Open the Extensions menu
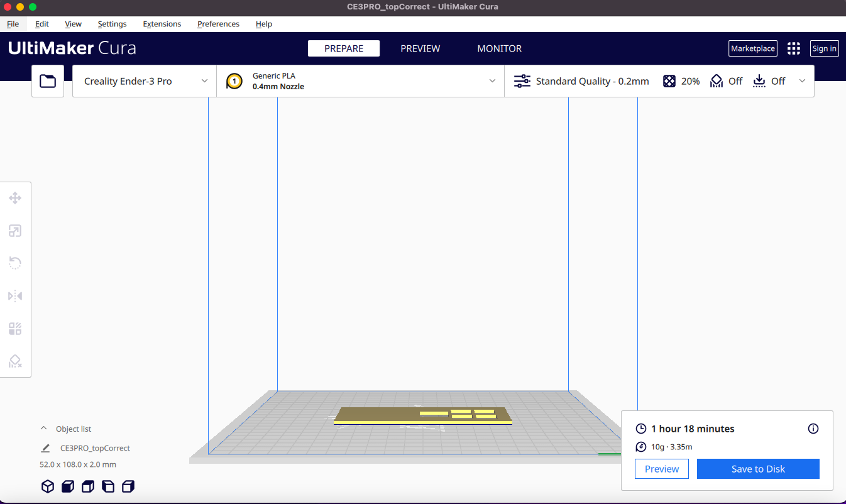The height and width of the screenshot is (504, 846). point(162,24)
